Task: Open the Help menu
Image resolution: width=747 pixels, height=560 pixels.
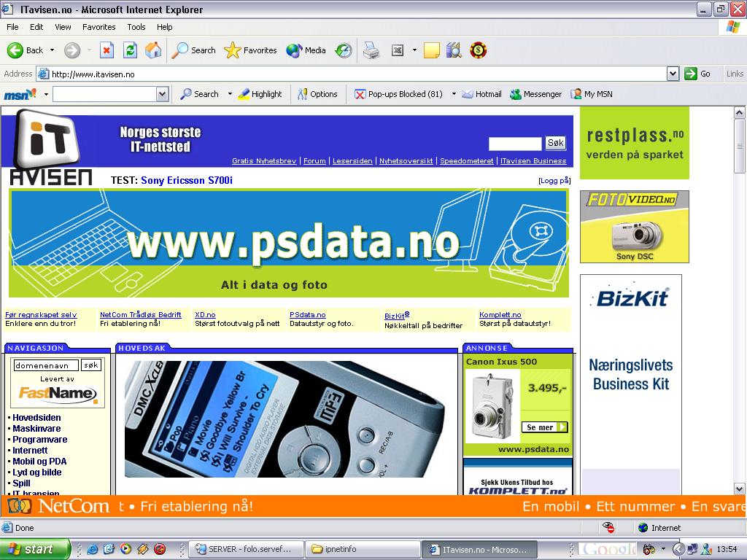Action: pos(164,27)
